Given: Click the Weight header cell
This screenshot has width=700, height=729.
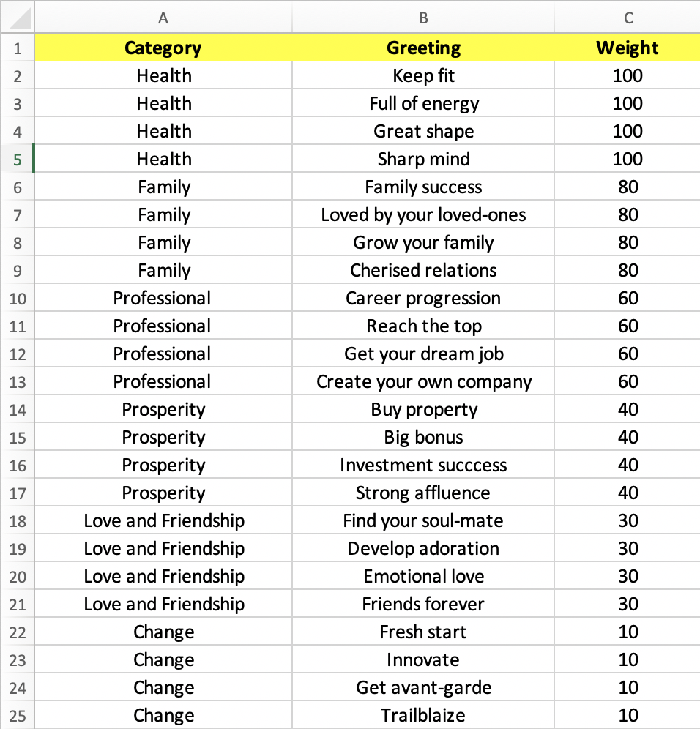Looking at the screenshot, I should click(x=628, y=48).
